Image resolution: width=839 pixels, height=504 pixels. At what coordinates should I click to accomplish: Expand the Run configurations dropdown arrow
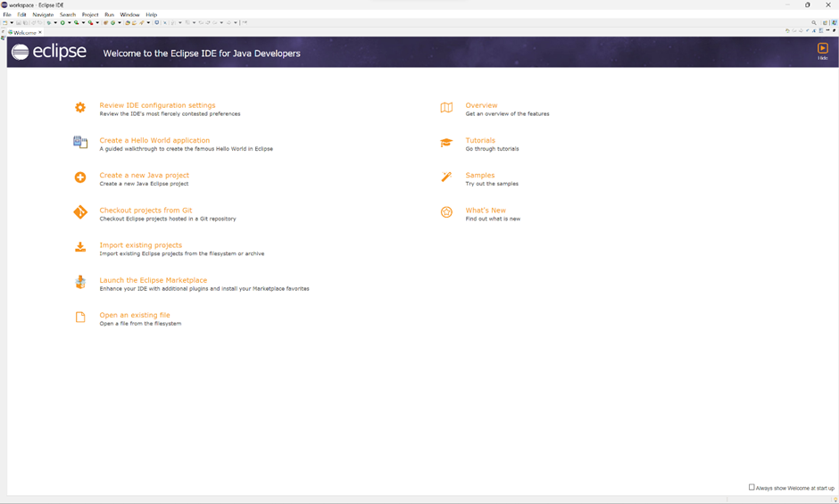pos(70,22)
